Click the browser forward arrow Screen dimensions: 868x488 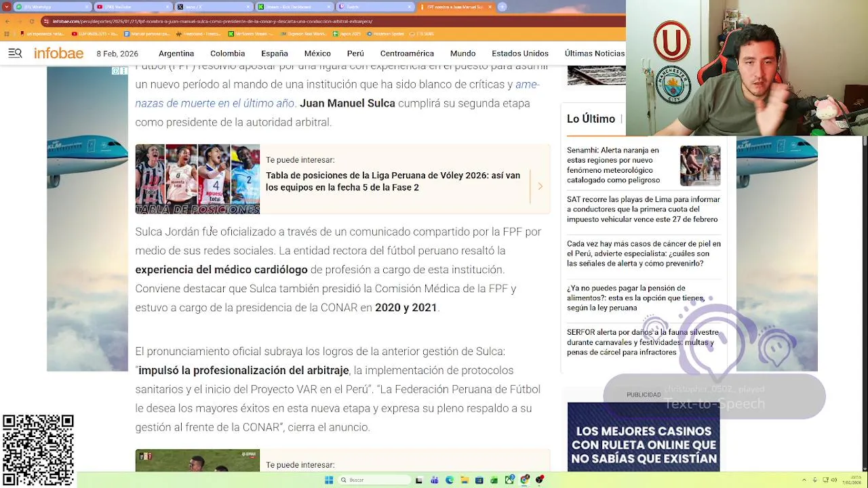pos(19,21)
